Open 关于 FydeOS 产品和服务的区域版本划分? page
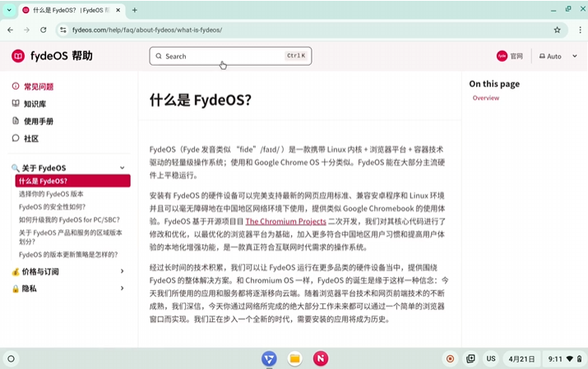 point(71,237)
